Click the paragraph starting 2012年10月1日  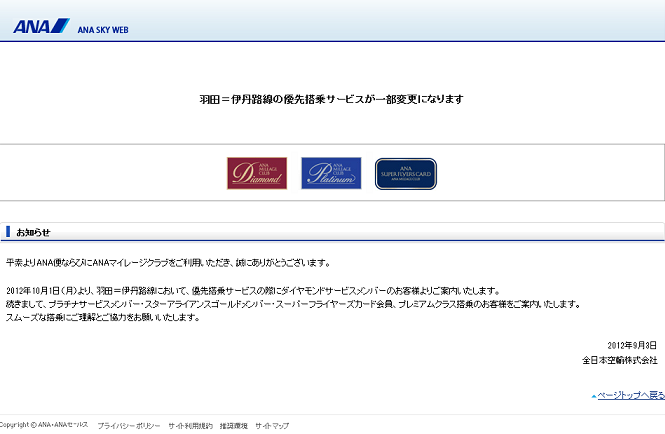coord(253,291)
